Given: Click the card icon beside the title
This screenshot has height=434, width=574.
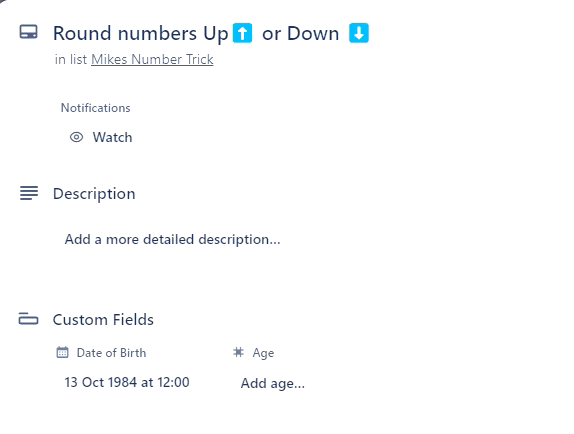Looking at the screenshot, I should pyautogui.click(x=28, y=32).
